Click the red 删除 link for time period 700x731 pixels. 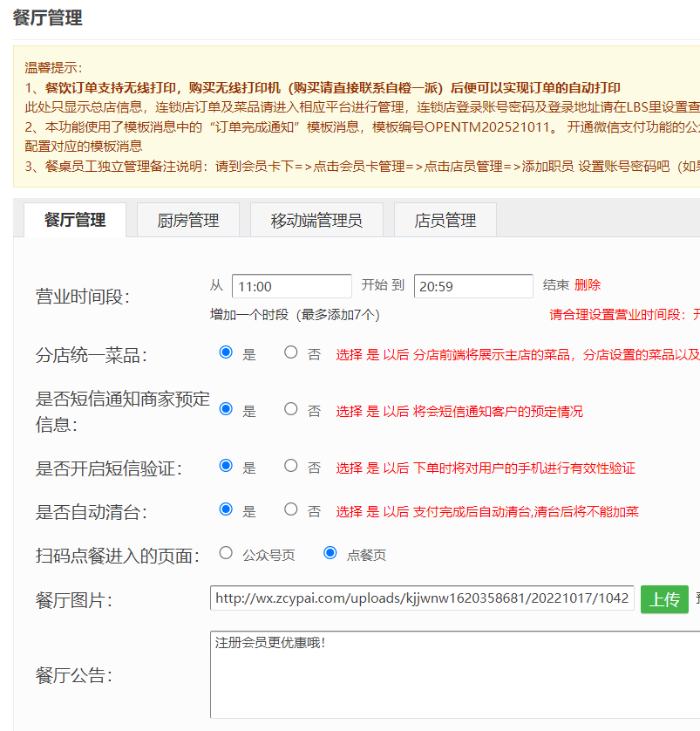point(588,285)
